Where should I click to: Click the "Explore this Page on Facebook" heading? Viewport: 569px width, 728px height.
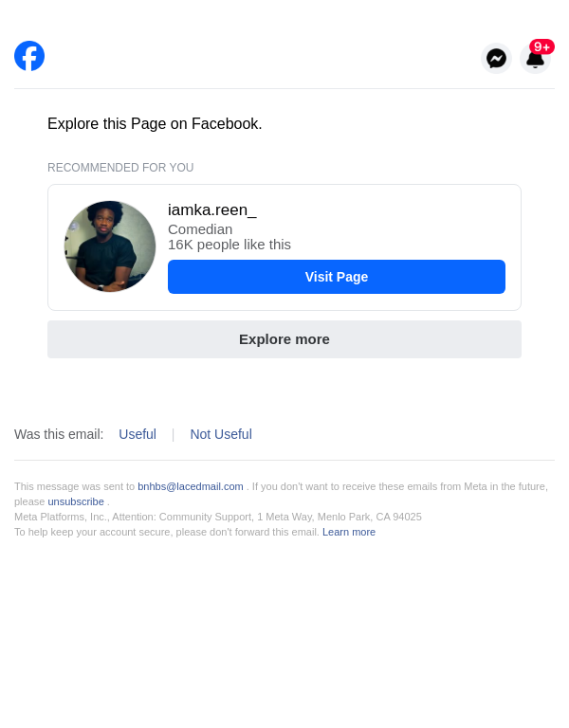coord(155,124)
